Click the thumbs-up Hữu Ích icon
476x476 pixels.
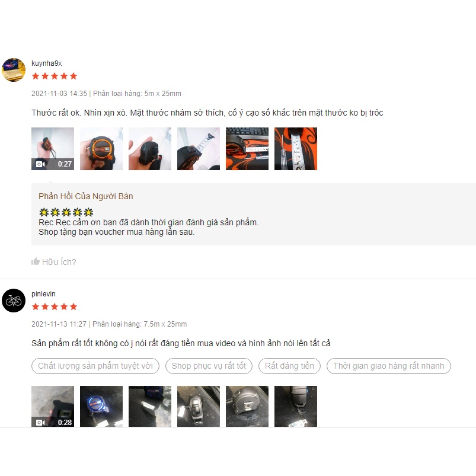click(36, 261)
